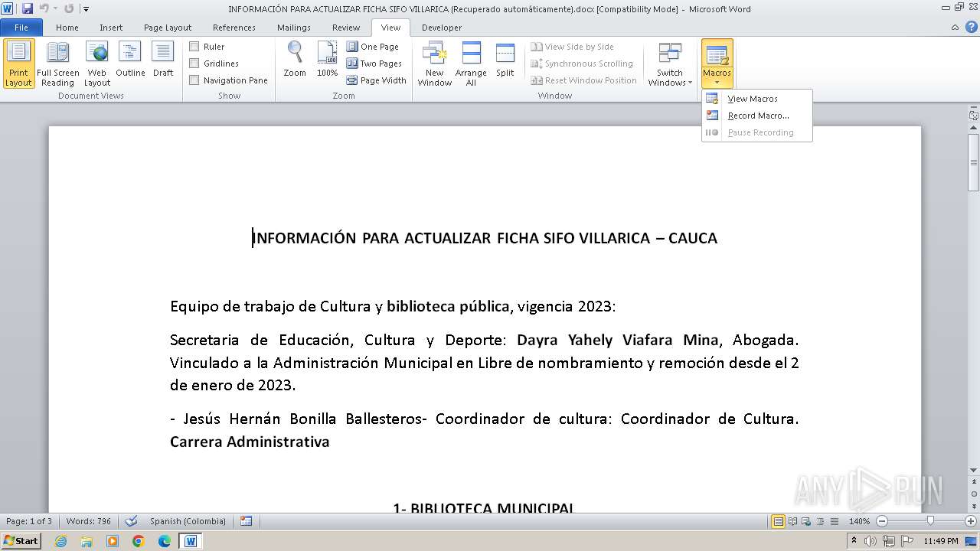Set zoom to 100%
This screenshot has height=551, width=980.
coord(327,60)
